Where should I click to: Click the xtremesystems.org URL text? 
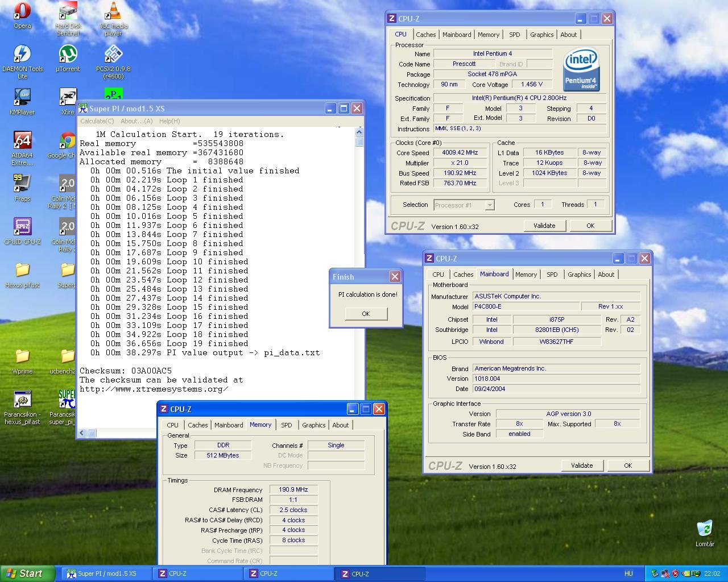pyautogui.click(x=154, y=389)
